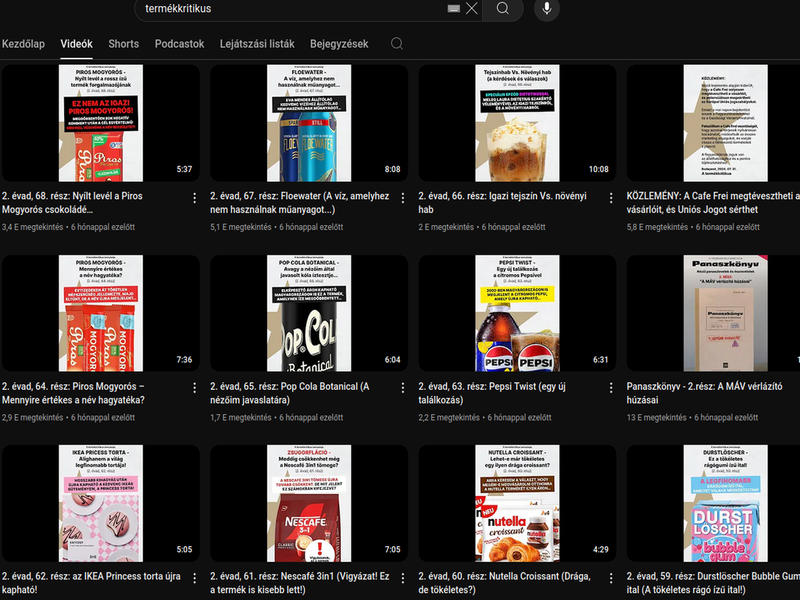Image resolution: width=800 pixels, height=600 pixels.
Task: Open the KÖZLEMÉNY text document thumbnail
Action: pos(713,123)
